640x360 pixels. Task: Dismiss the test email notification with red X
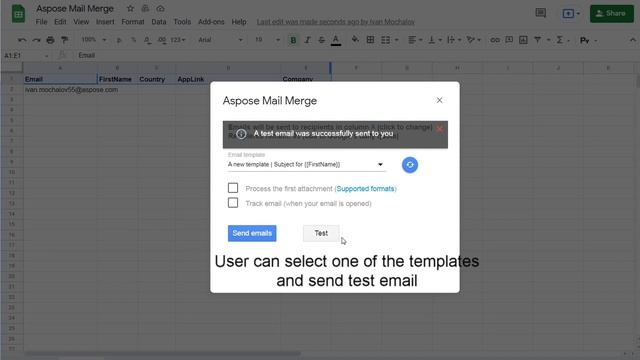point(439,129)
